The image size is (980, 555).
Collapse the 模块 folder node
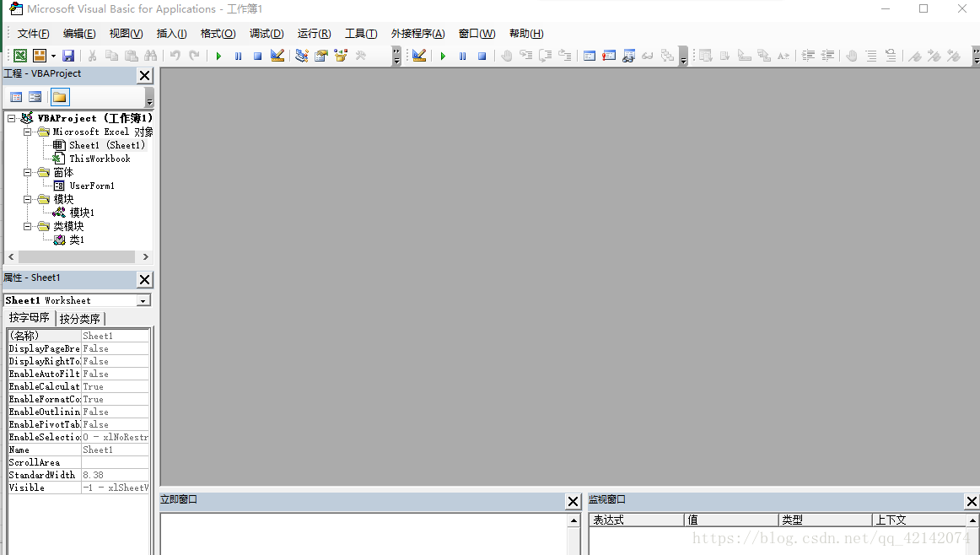[27, 199]
